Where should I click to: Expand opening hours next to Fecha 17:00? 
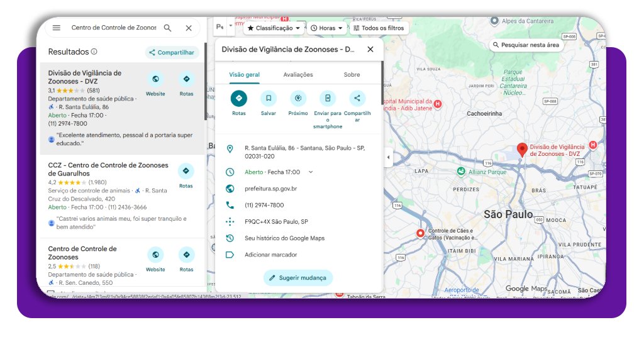(311, 172)
